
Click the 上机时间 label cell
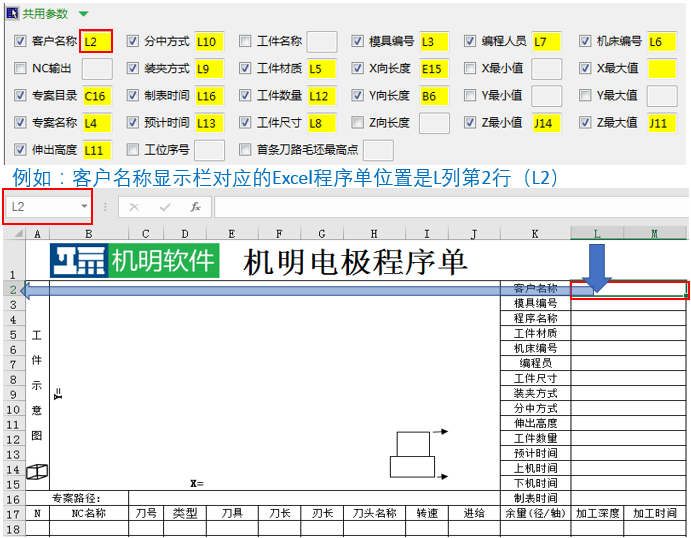[x=535, y=468]
